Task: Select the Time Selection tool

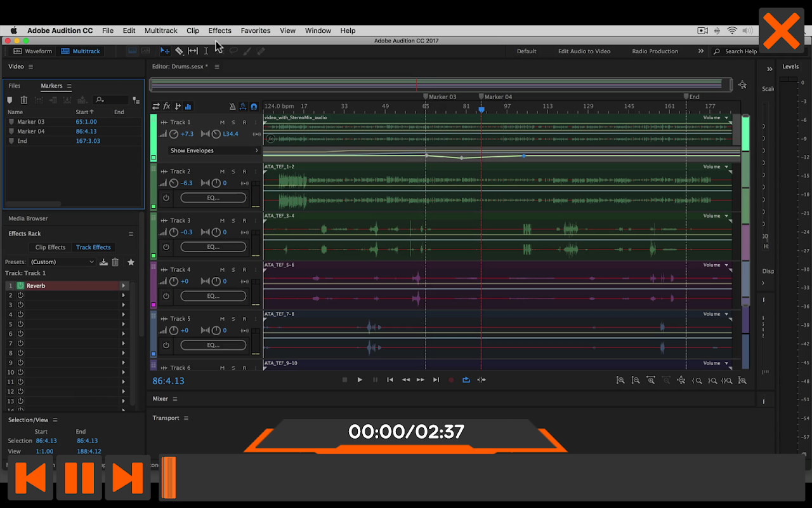Action: point(206,51)
